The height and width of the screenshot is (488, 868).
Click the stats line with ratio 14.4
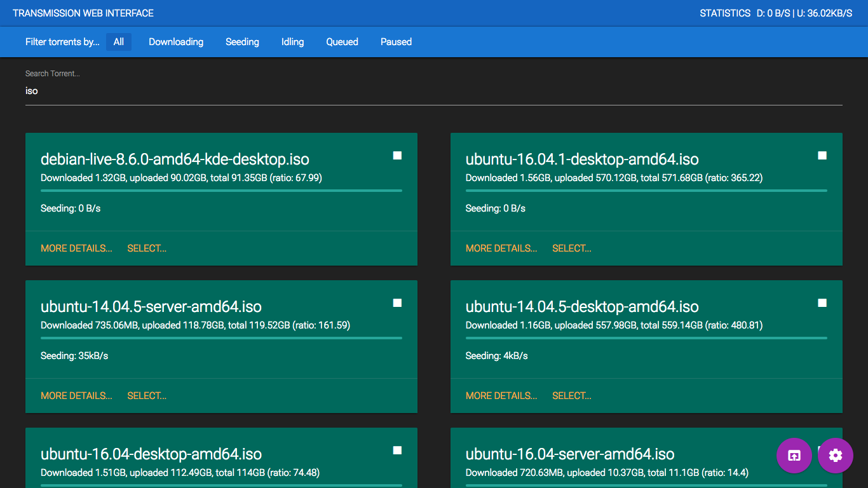(607, 473)
